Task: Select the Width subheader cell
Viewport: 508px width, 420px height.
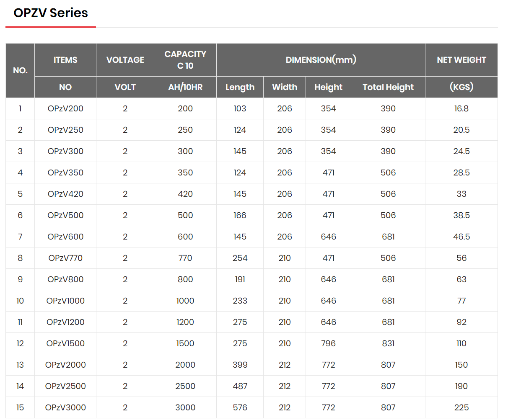Action: coord(285,87)
